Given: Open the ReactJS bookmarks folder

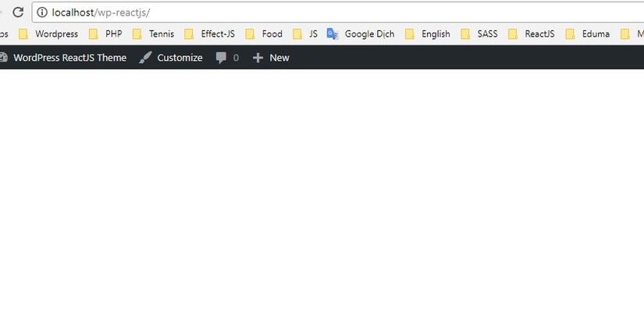Looking at the screenshot, I should (x=532, y=34).
